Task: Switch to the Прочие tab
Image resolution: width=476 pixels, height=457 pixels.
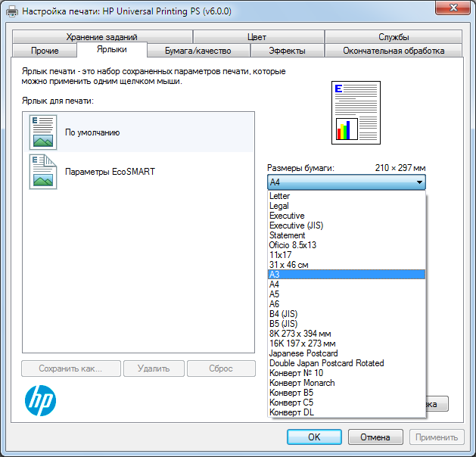Action: (x=45, y=51)
